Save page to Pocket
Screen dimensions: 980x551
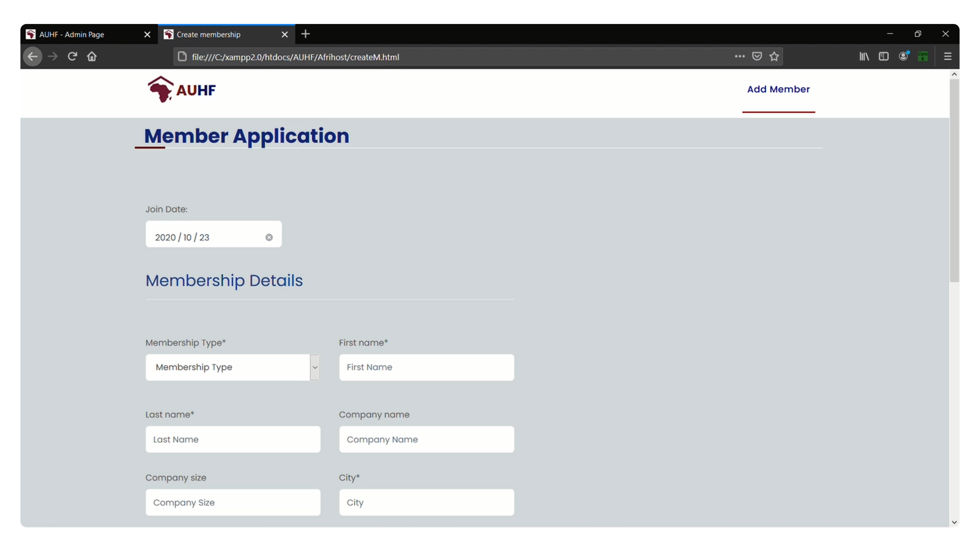point(757,56)
